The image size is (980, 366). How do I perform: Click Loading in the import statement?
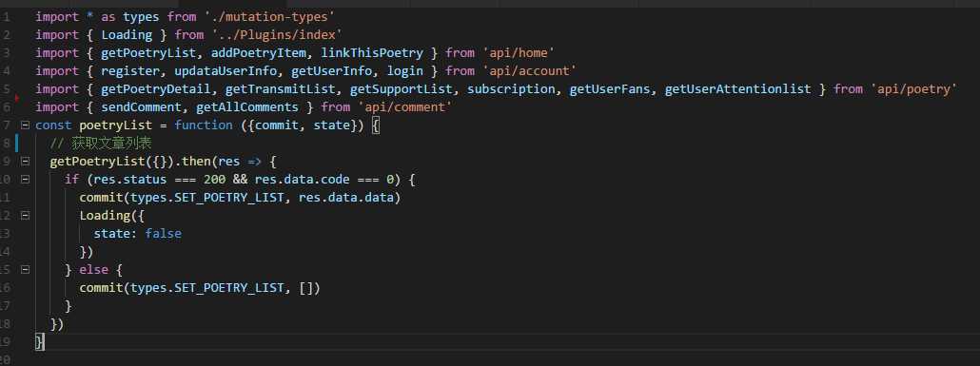(x=127, y=35)
